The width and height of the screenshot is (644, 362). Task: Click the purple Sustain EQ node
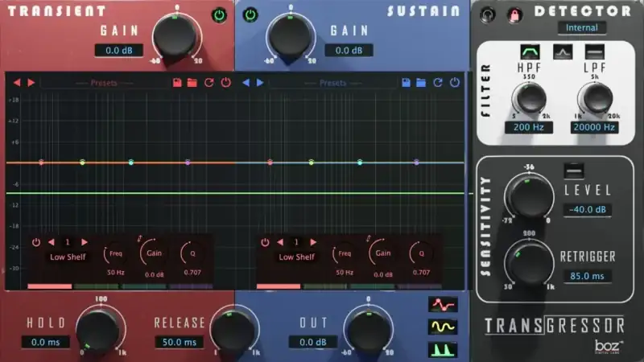click(416, 162)
